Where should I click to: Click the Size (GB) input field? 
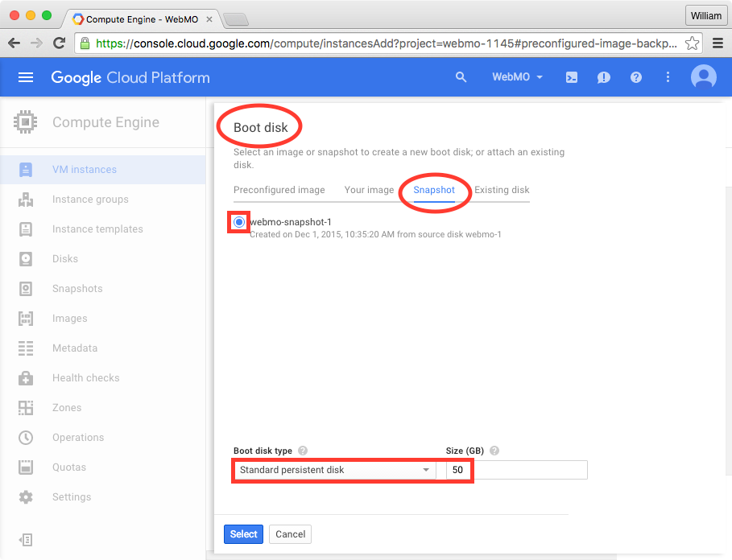(x=517, y=470)
